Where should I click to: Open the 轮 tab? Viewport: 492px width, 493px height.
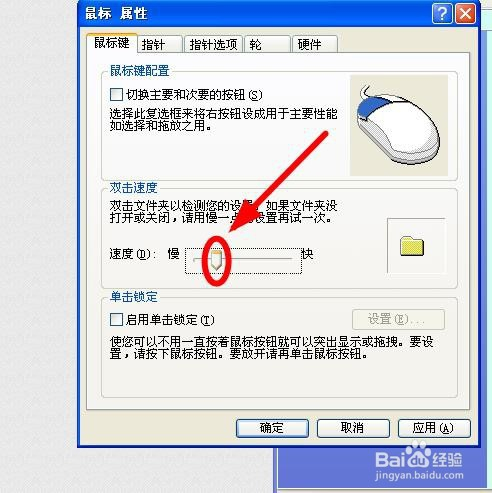point(267,44)
